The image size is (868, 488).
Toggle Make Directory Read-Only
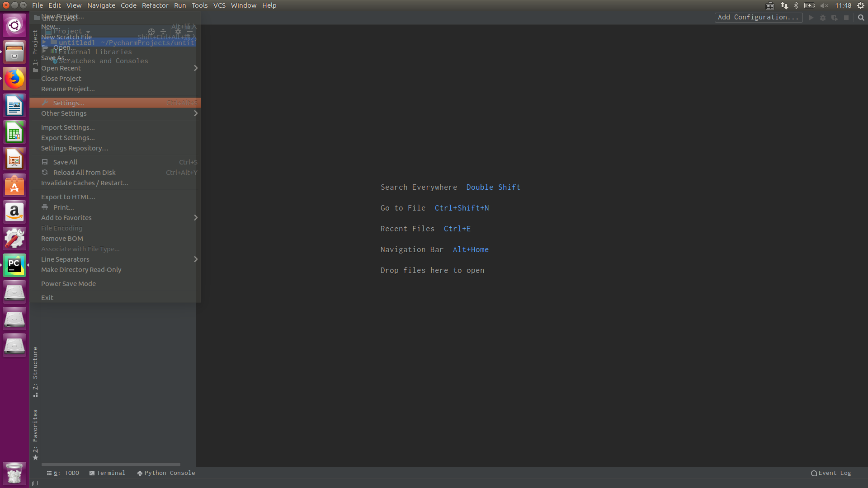click(x=81, y=270)
